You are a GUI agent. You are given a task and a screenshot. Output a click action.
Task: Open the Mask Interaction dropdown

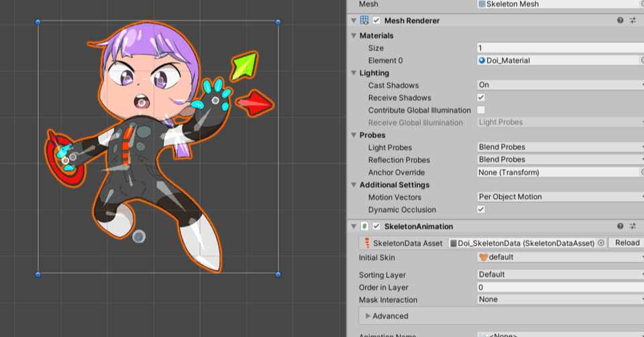pyautogui.click(x=560, y=299)
